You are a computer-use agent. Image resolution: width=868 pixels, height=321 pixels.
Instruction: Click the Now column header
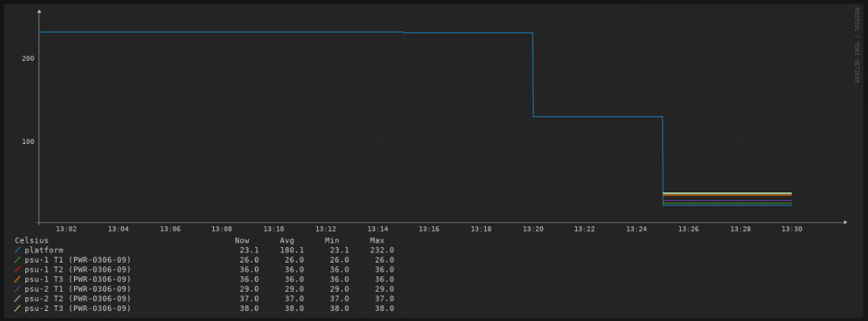242,241
